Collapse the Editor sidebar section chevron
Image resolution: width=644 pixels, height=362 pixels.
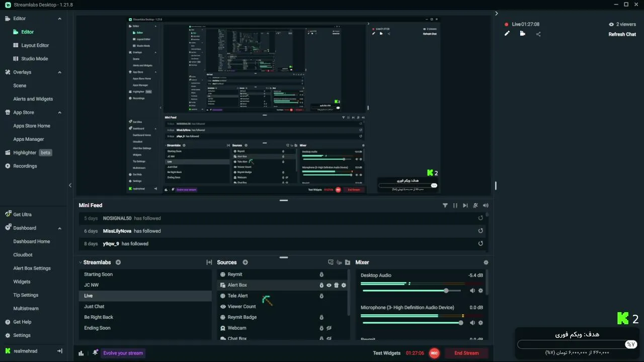59,19
